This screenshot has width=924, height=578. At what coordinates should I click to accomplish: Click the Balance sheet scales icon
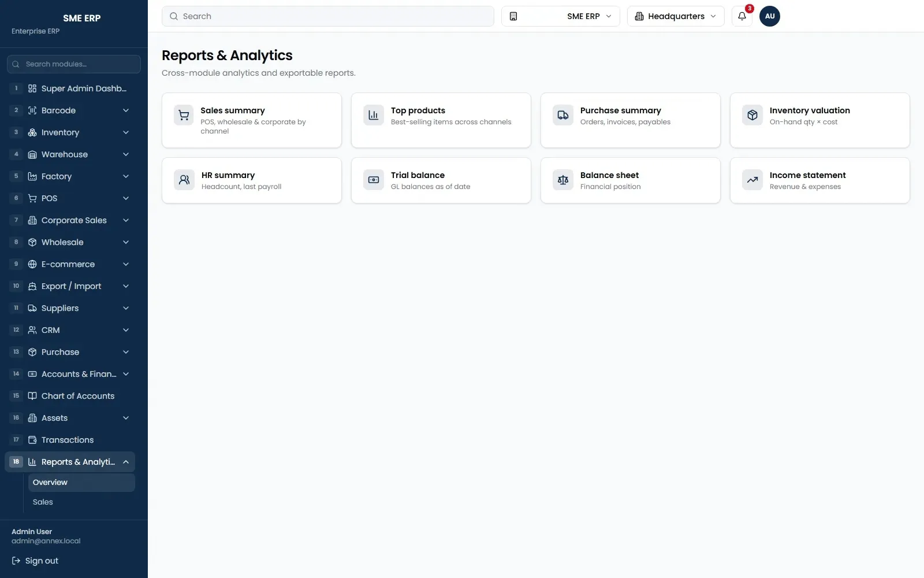point(563,180)
